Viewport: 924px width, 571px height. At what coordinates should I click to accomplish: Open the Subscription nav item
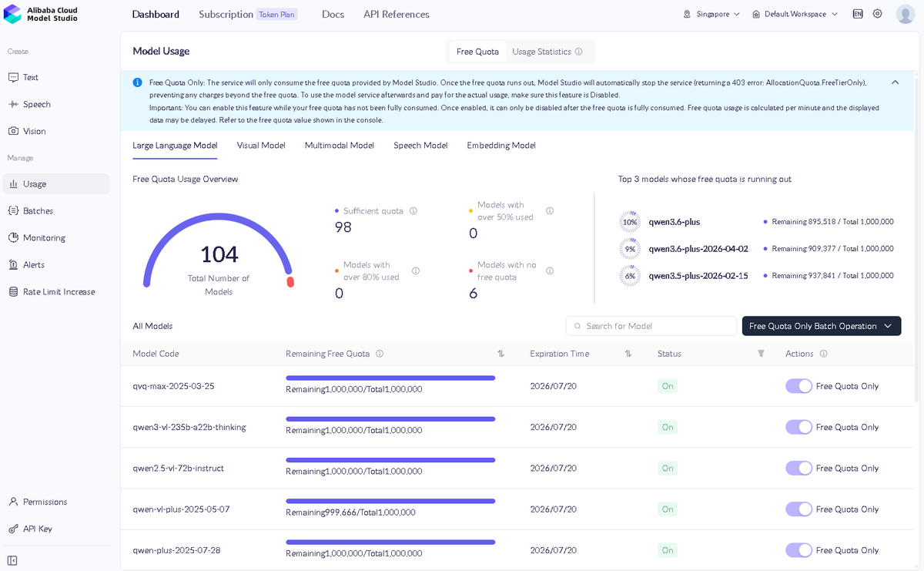(x=226, y=14)
